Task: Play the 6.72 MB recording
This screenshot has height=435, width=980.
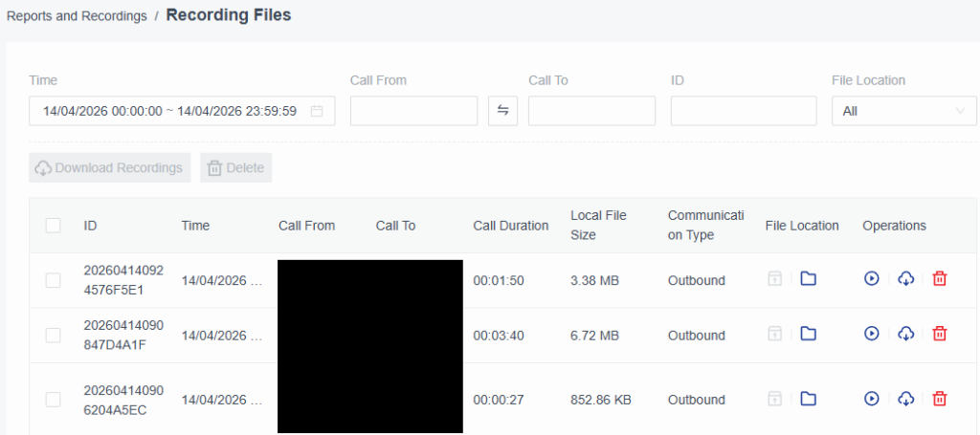Action: (871, 334)
